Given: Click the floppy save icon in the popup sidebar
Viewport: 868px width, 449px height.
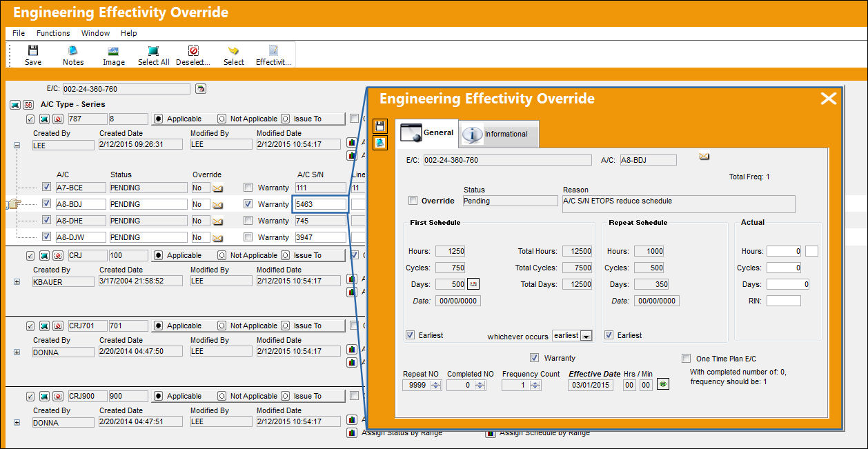Looking at the screenshot, I should 380,126.
